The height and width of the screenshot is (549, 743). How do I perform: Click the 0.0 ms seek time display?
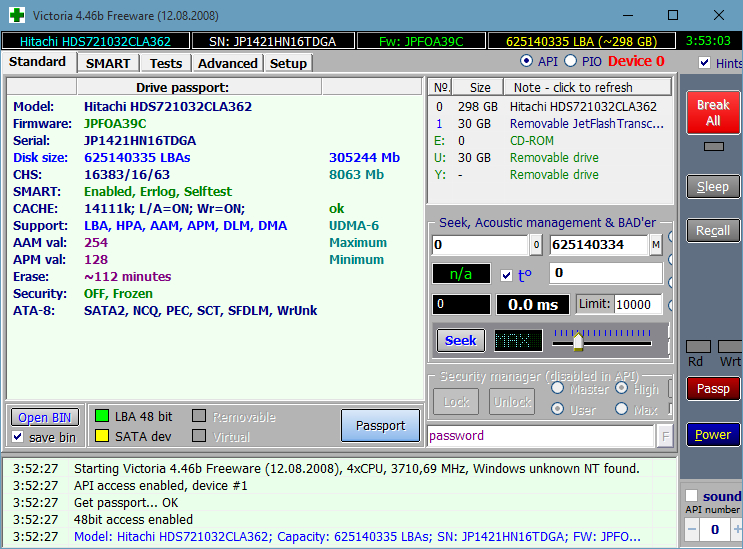coord(533,305)
